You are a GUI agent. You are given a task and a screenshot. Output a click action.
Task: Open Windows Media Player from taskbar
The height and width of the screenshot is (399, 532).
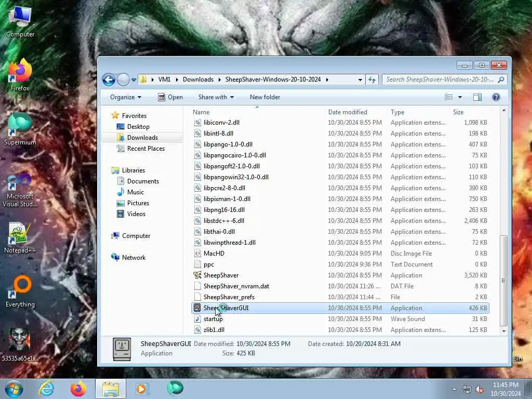pyautogui.click(x=141, y=389)
